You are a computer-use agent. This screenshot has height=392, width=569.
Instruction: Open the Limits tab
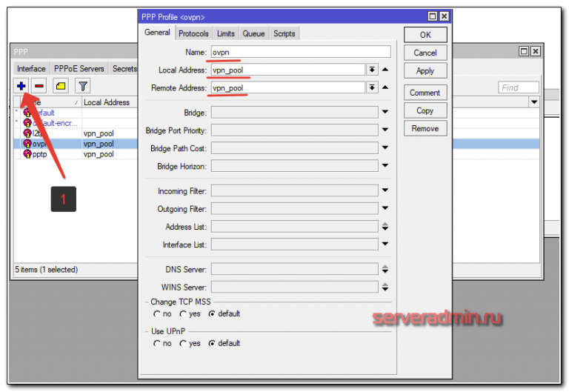click(226, 33)
